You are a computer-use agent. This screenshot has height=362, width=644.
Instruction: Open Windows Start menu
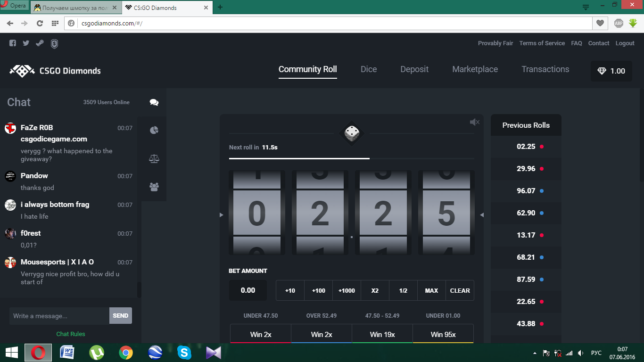click(x=12, y=352)
